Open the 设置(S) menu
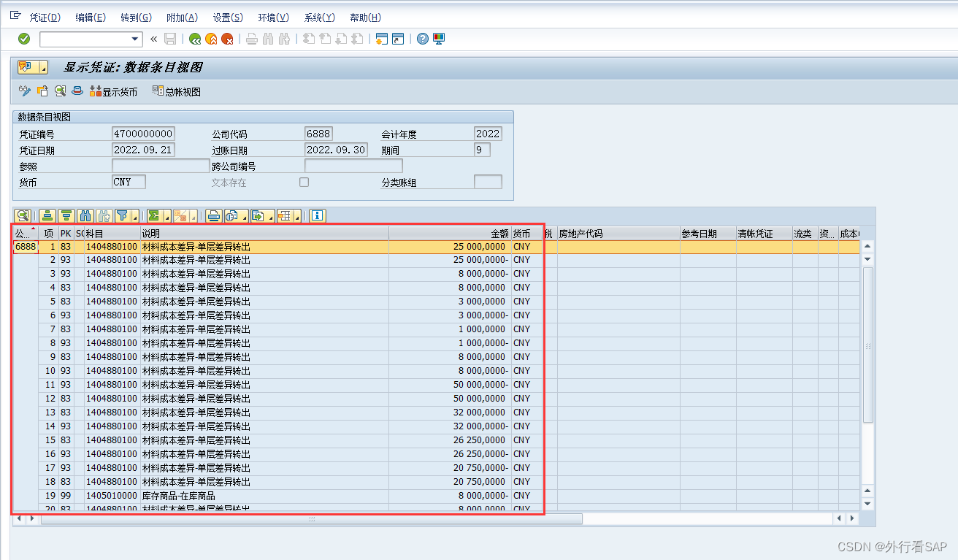The image size is (958, 560). tap(227, 17)
